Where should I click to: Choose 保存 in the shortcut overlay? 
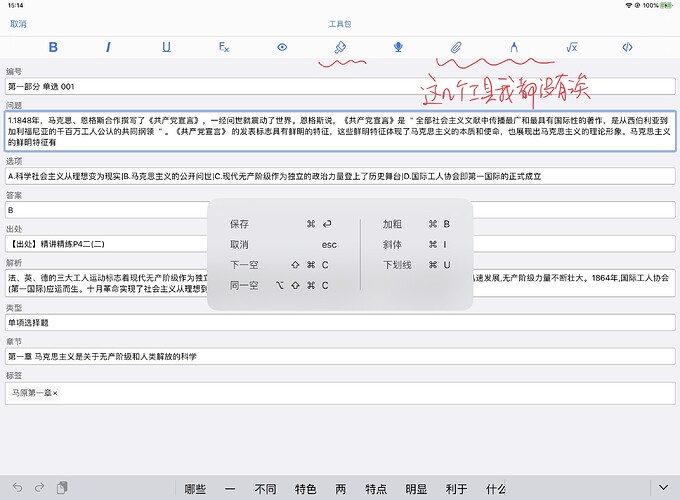coord(281,224)
